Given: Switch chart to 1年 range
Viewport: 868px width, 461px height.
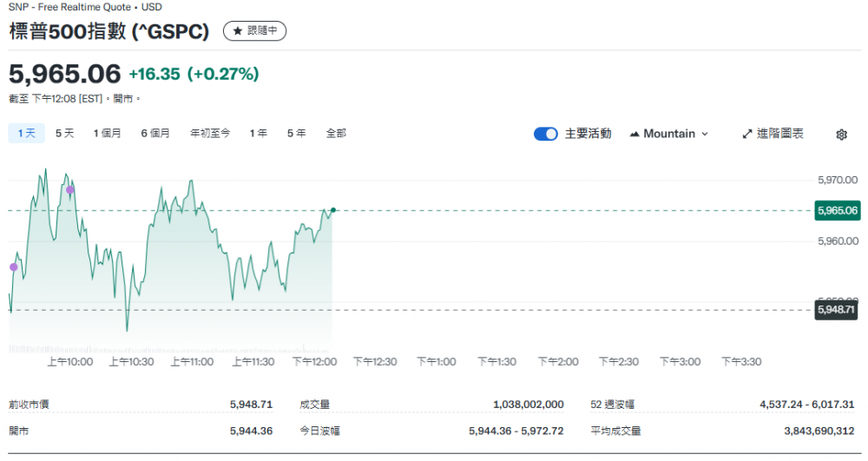Looking at the screenshot, I should pyautogui.click(x=259, y=133).
